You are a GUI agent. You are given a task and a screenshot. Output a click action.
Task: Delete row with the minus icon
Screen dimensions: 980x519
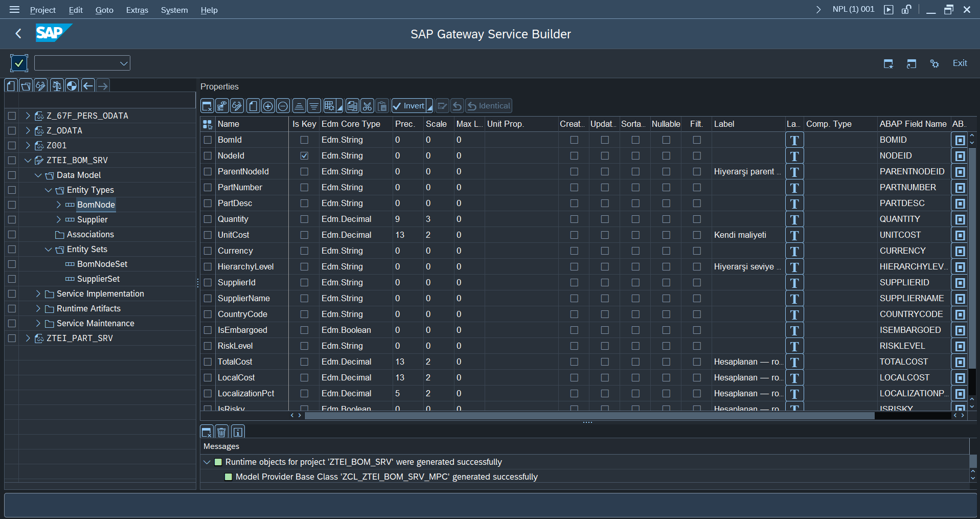(x=283, y=106)
